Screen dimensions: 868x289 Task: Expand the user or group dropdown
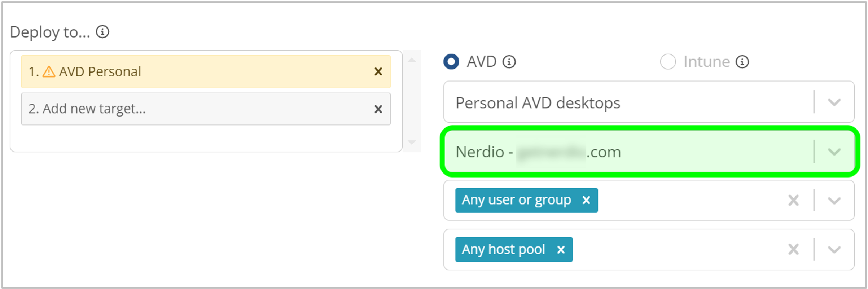pos(834,201)
